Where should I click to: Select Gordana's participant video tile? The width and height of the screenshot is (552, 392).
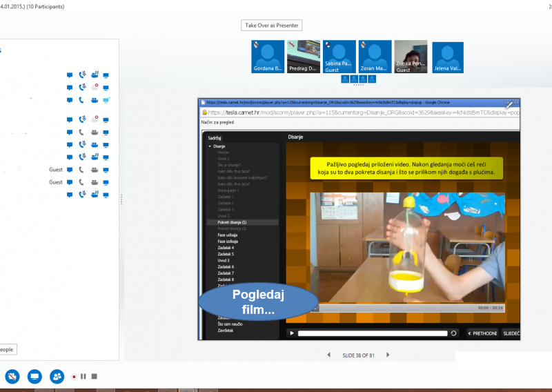pos(268,57)
